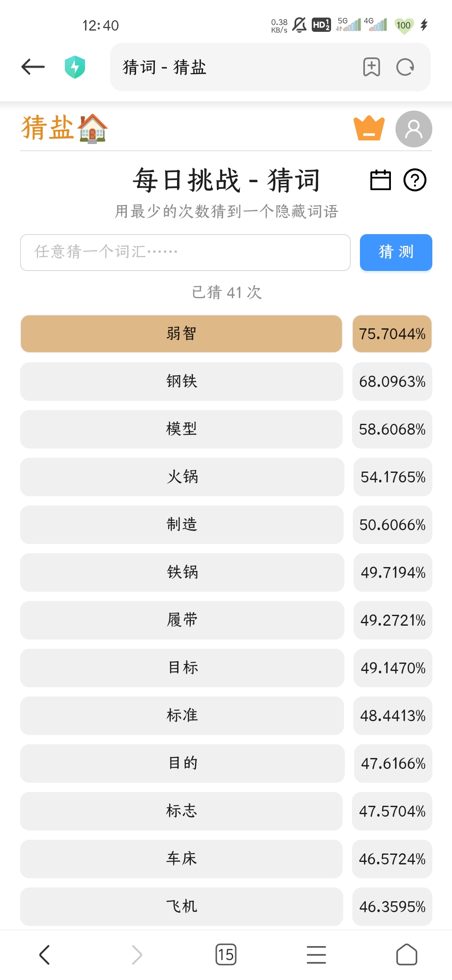Select the 钢铁 guess row
This screenshot has height=980, width=452.
[181, 382]
